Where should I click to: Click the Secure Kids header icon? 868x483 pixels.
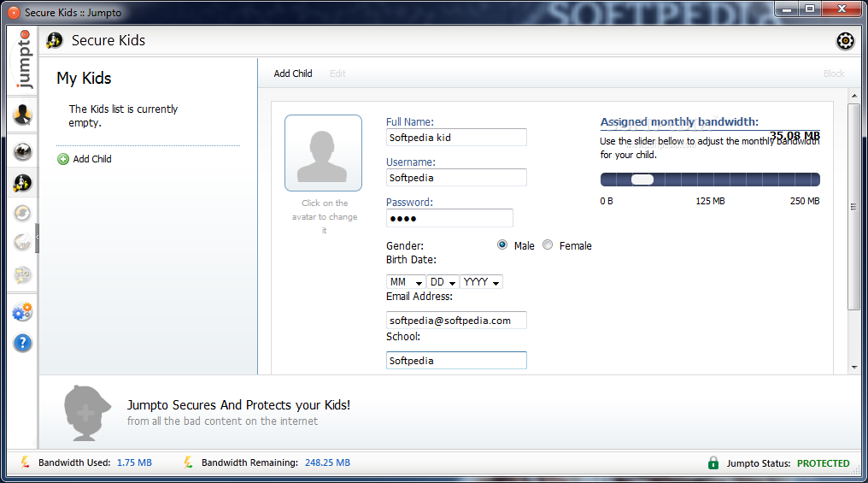click(x=55, y=40)
